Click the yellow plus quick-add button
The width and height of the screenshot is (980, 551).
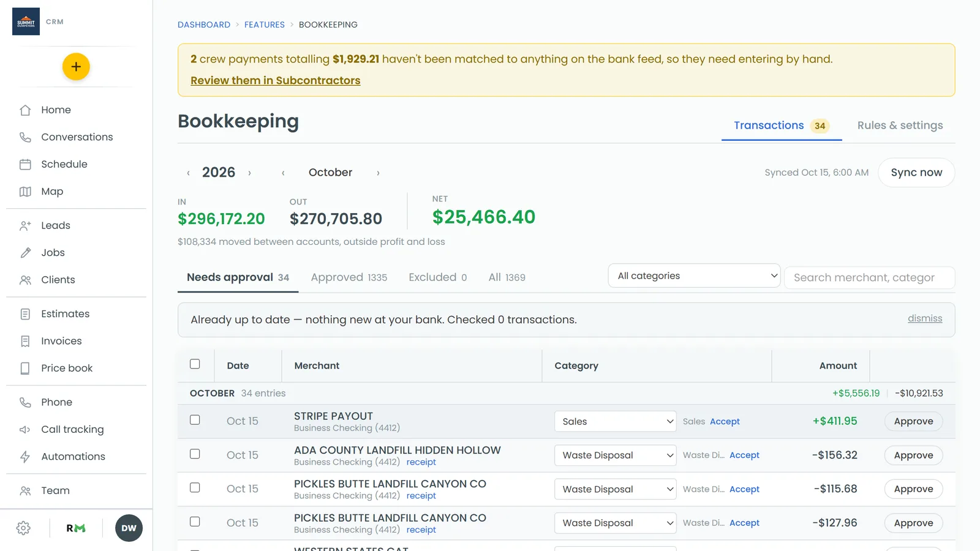76,67
